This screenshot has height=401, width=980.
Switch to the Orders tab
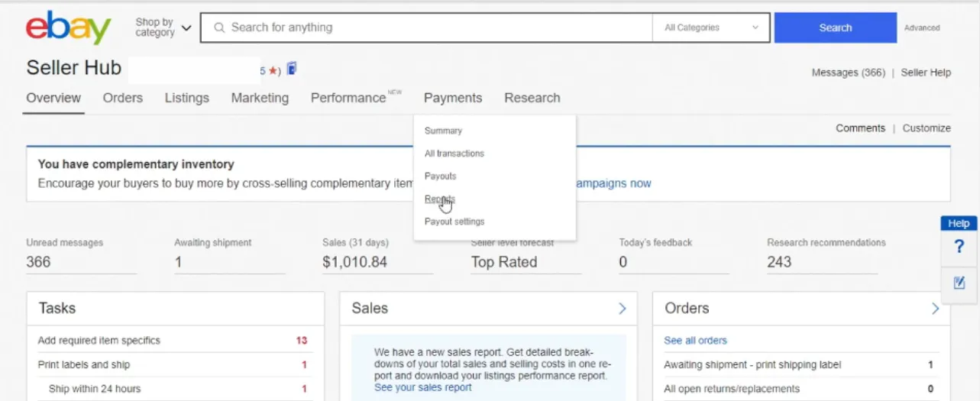click(x=123, y=98)
